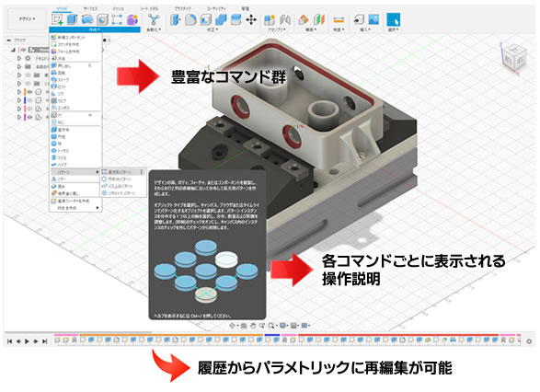Select the Press Pull toolbar icon
The height and width of the screenshot is (392, 540).
pyautogui.click(x=176, y=19)
